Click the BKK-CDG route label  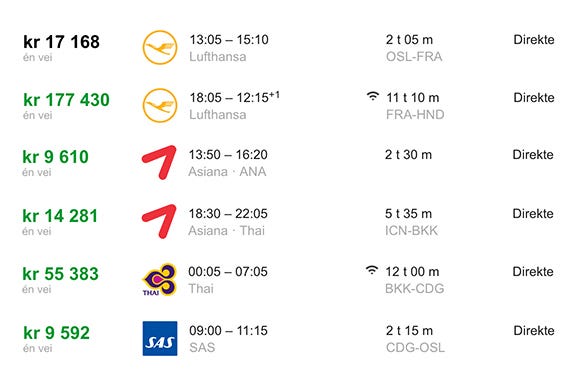click(x=415, y=288)
